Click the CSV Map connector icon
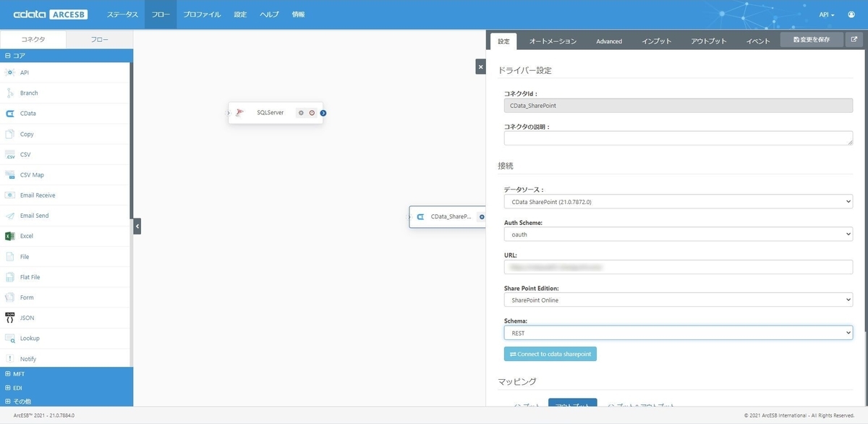The image size is (868, 424). (10, 174)
